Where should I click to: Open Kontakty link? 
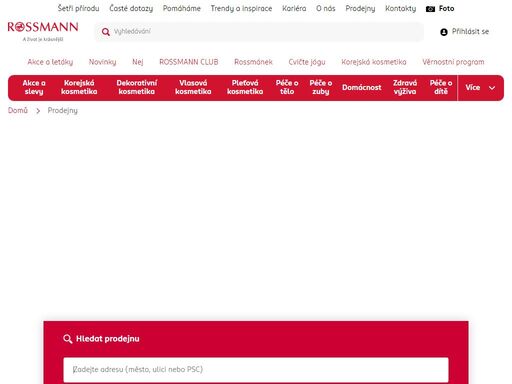coord(400,8)
